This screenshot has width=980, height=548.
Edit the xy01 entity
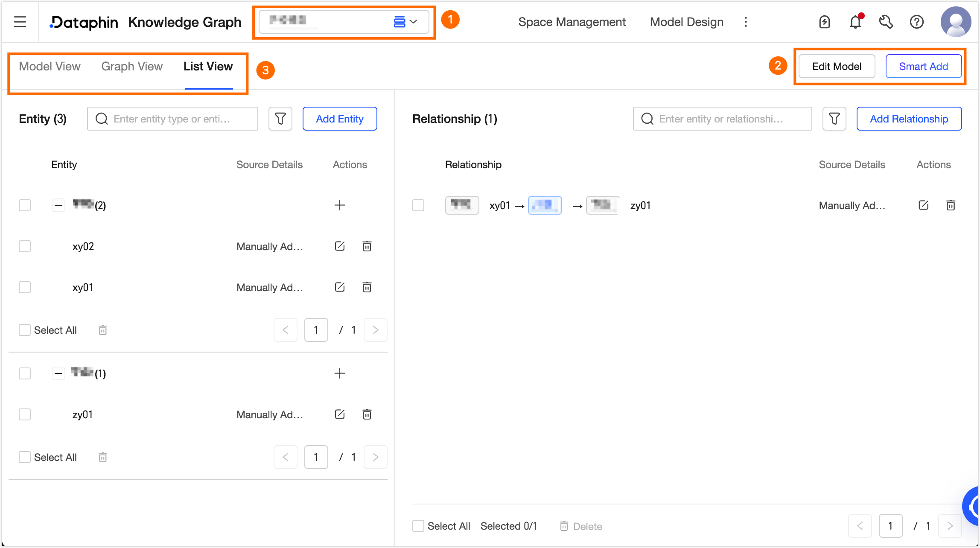(340, 287)
